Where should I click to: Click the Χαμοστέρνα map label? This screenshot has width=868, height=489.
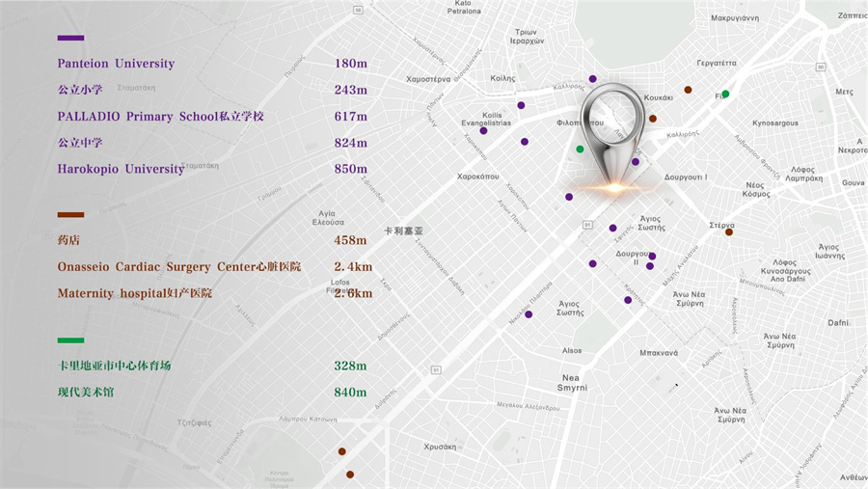[x=428, y=79]
